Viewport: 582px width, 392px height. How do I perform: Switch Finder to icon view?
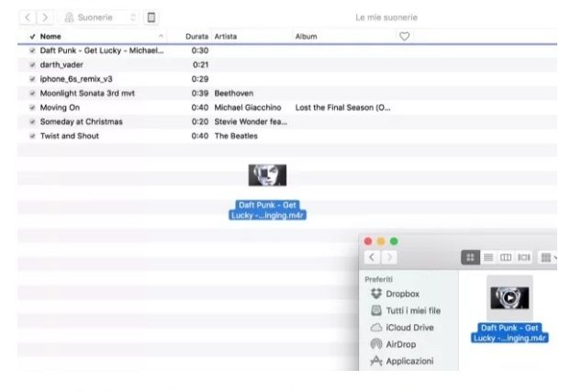point(470,257)
